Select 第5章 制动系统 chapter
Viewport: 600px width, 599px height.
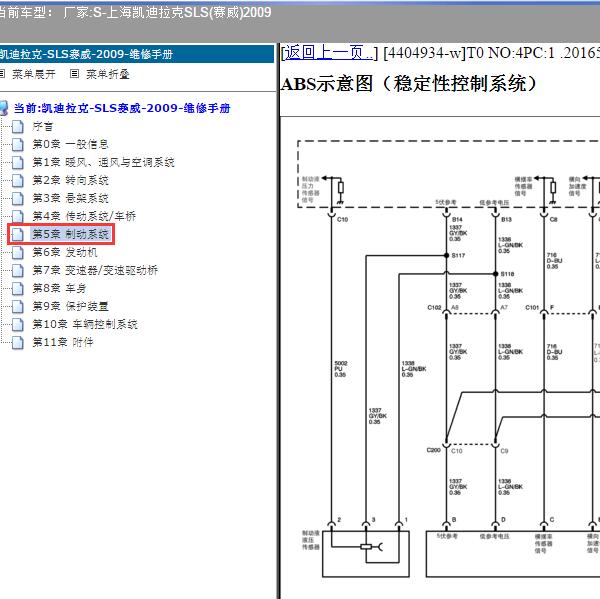(x=70, y=234)
